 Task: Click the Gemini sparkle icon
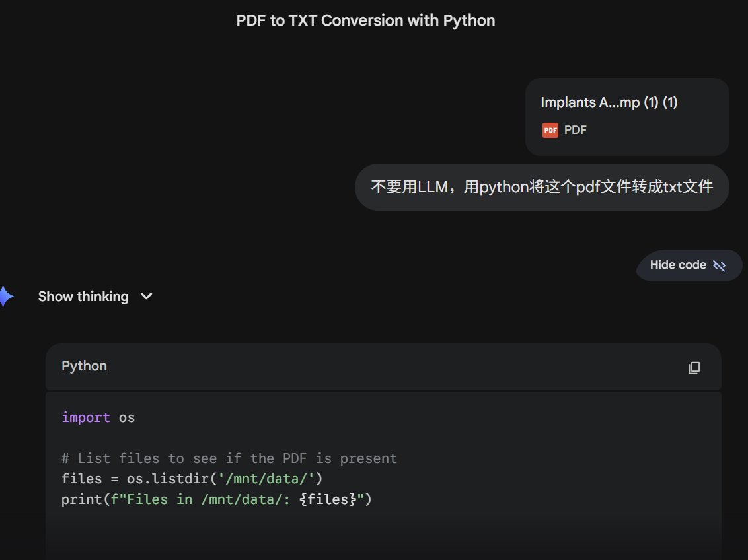point(5,297)
